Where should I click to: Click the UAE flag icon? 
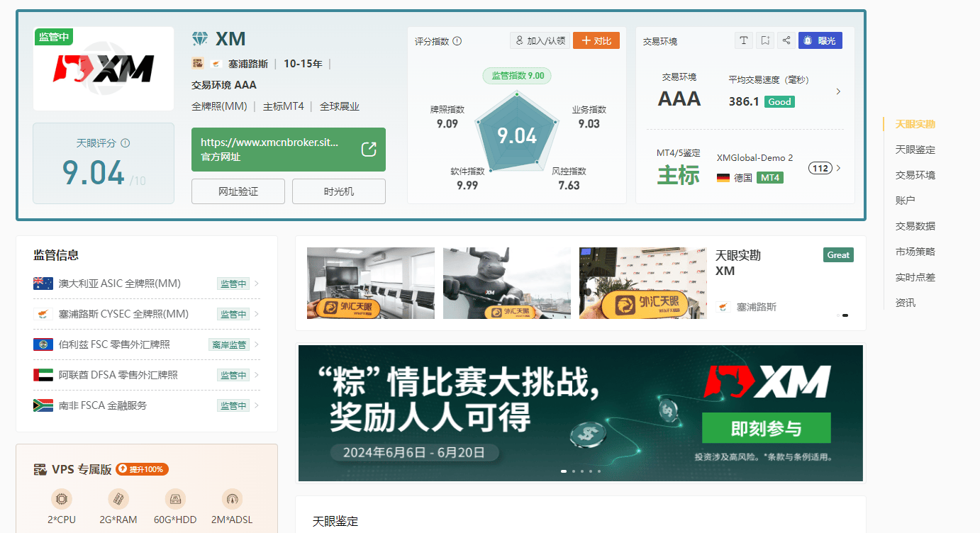pyautogui.click(x=43, y=375)
